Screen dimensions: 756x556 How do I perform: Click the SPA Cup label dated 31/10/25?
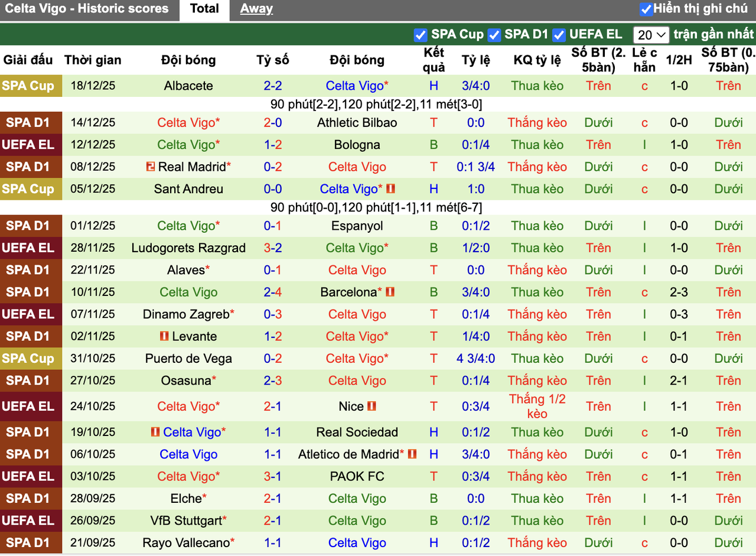click(x=31, y=359)
